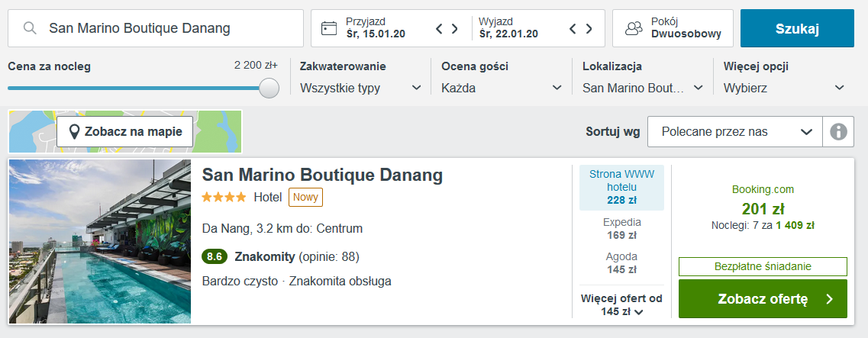This screenshot has height=338, width=868.
Task: Click the Bezpłatne śniadanie label
Action: 763,266
